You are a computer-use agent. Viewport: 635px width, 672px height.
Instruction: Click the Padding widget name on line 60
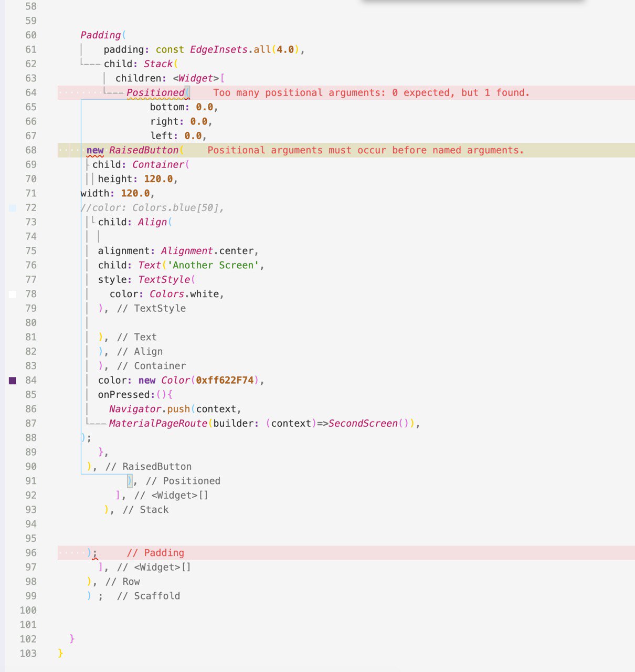pyautogui.click(x=101, y=35)
